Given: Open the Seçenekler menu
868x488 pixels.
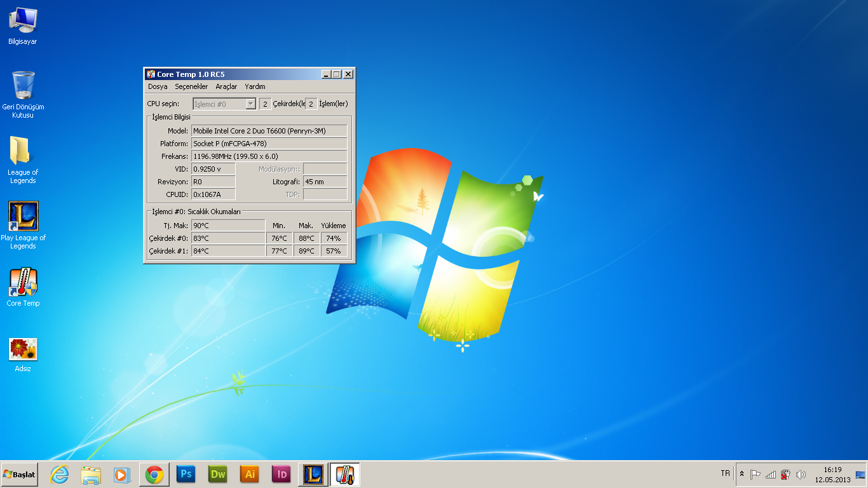Looking at the screenshot, I should 191,86.
